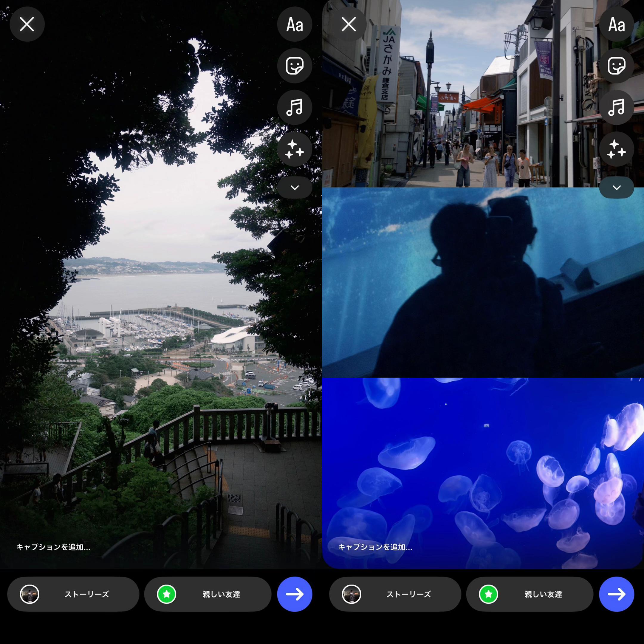
Task: Open the Aa text tool on right screen
Action: [x=617, y=24]
